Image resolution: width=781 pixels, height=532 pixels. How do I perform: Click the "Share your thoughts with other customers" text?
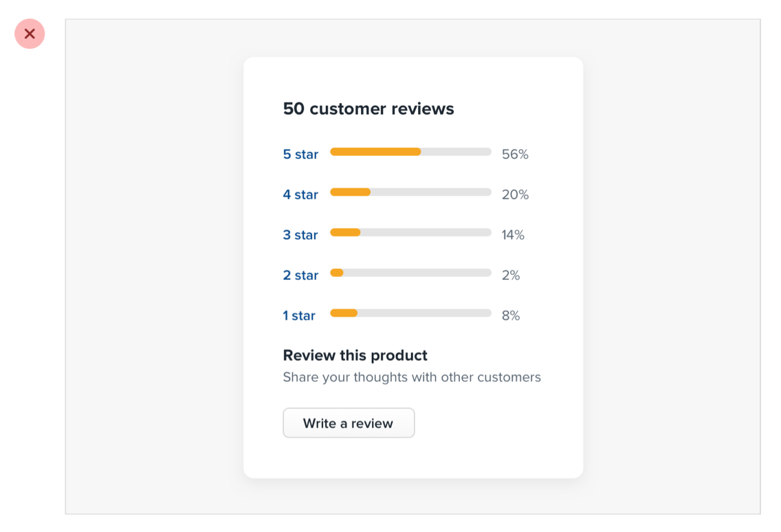click(x=412, y=377)
